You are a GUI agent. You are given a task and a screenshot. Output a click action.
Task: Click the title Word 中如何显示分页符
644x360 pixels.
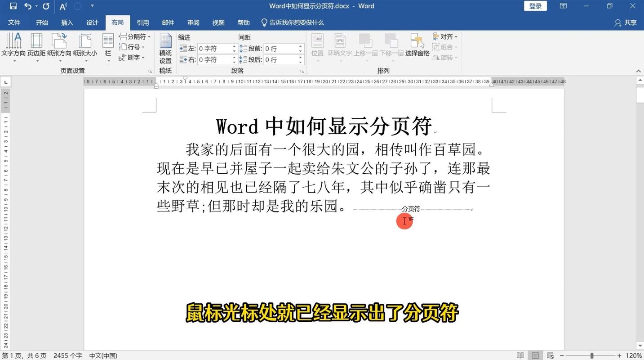point(324,126)
